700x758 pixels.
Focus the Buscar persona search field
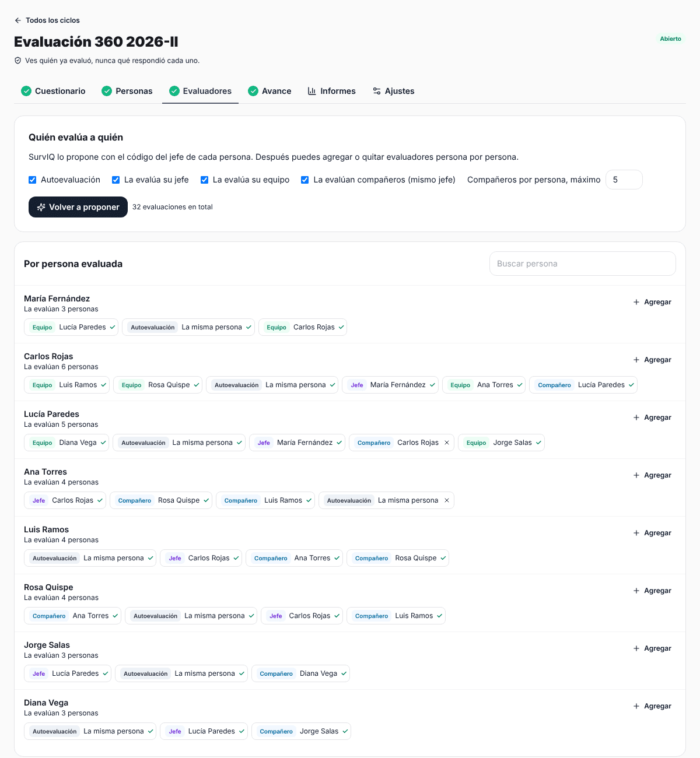click(x=583, y=264)
